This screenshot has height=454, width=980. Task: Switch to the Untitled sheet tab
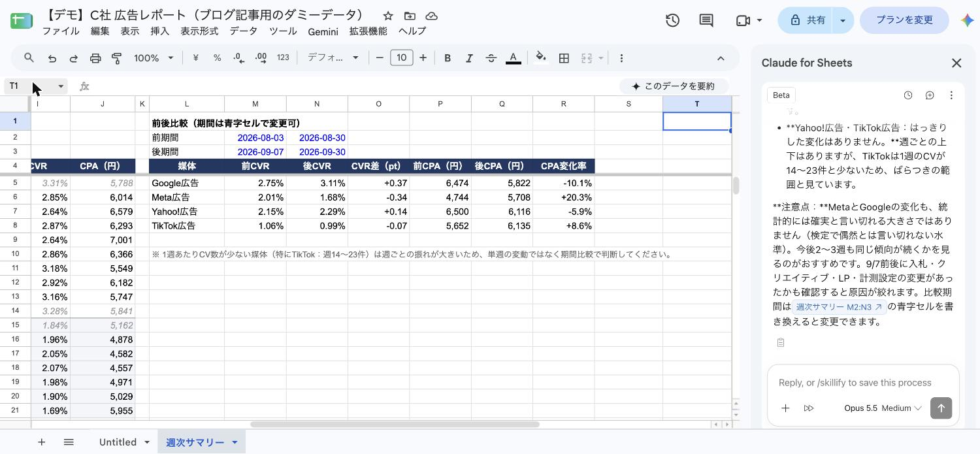[118, 442]
